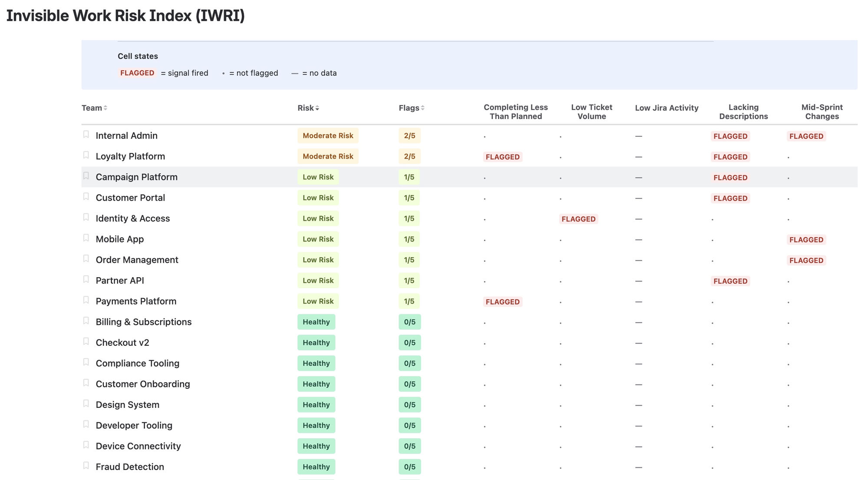Click Mobile App's Mid-Sprint Changes flag

click(x=806, y=240)
